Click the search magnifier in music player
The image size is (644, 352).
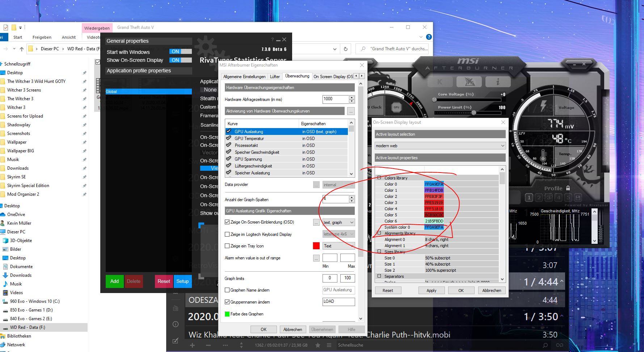coord(545,345)
